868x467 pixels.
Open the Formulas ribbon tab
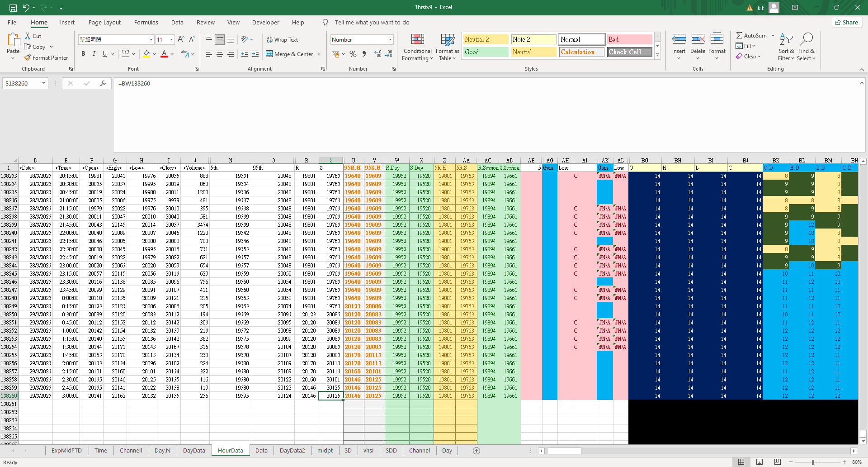pos(146,23)
